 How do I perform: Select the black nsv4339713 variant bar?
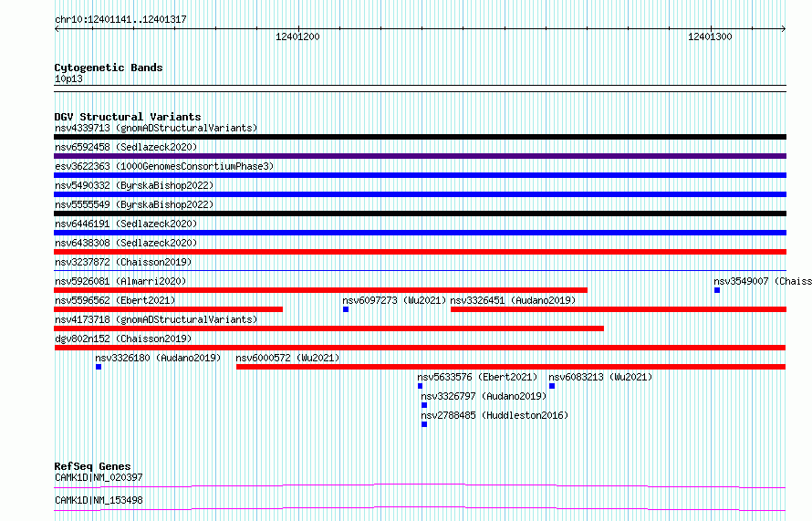[420, 137]
